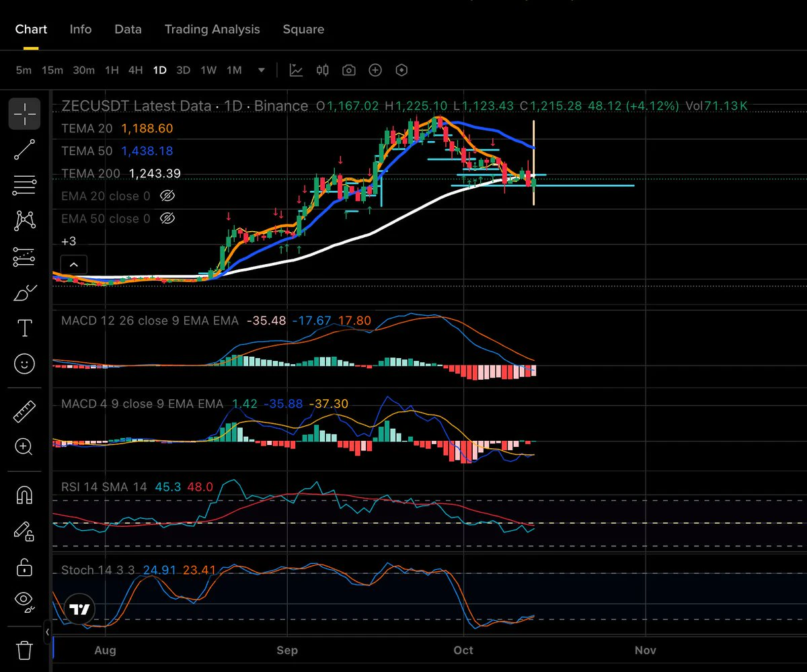Select the XABCD pattern tool
The image size is (807, 672).
pyautogui.click(x=24, y=220)
